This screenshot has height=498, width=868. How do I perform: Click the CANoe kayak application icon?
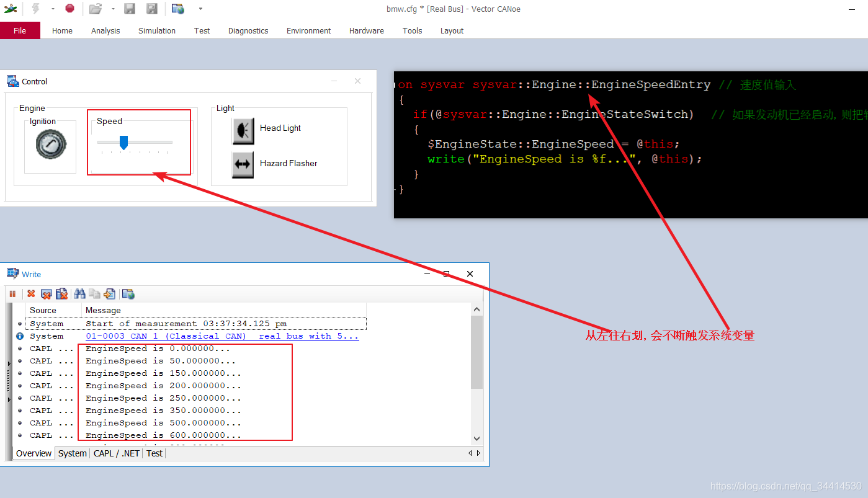click(11, 9)
